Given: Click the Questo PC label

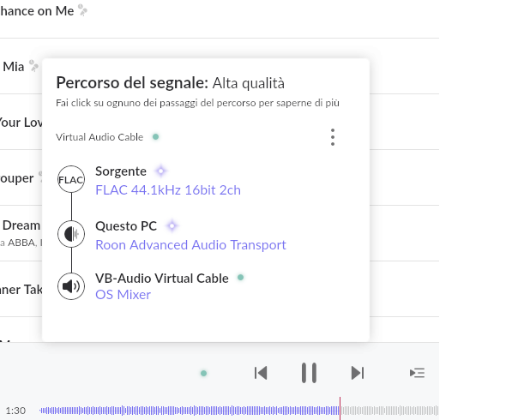Looking at the screenshot, I should (x=126, y=226).
